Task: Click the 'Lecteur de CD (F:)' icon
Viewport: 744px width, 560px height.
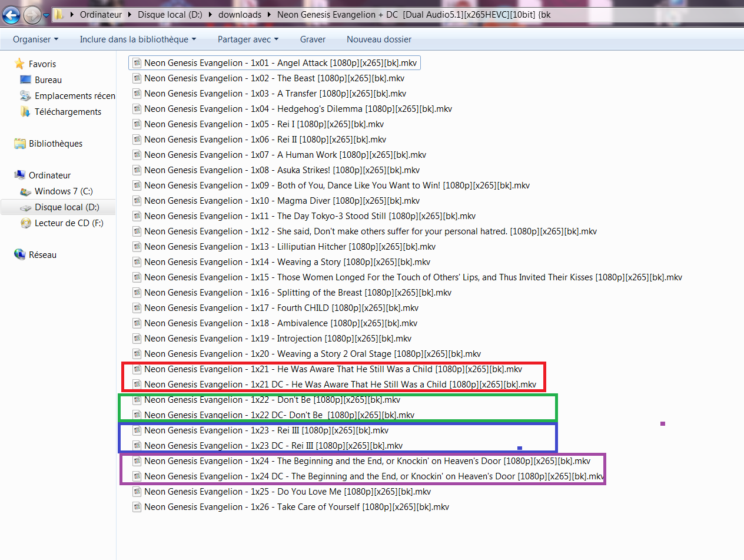Action: click(x=25, y=223)
